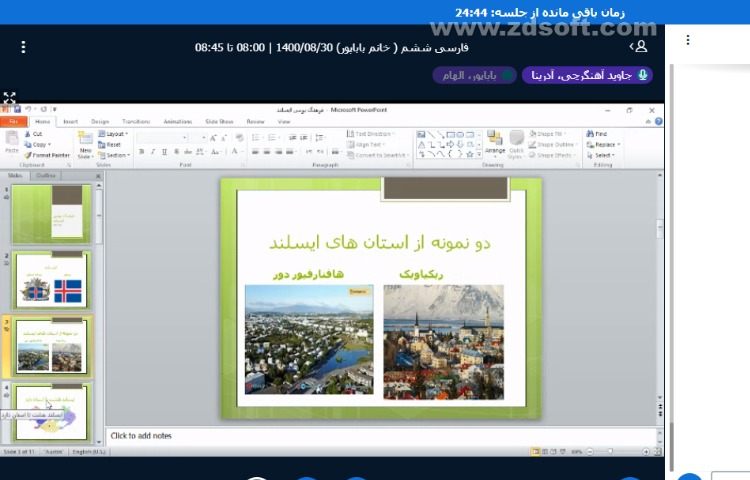Click the Redo icon in quick access toolbar

[x=44, y=109]
